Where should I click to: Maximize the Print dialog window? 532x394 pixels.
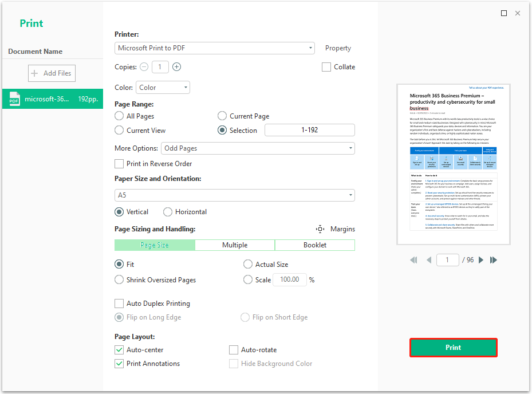point(504,13)
